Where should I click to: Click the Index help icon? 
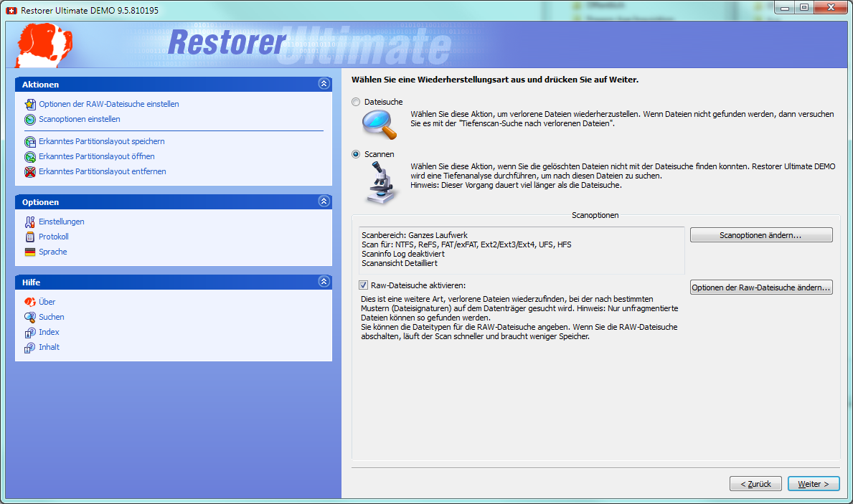[30, 332]
